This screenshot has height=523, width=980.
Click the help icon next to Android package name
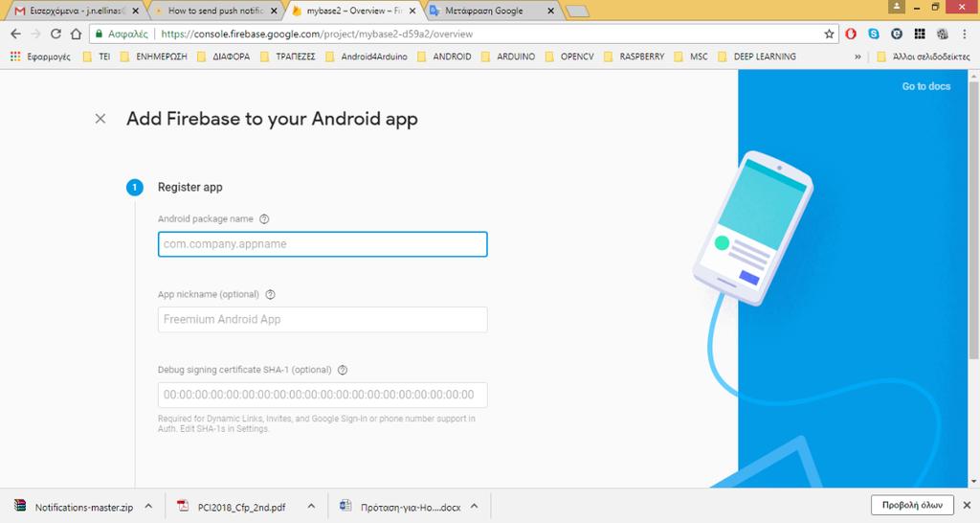tap(264, 219)
